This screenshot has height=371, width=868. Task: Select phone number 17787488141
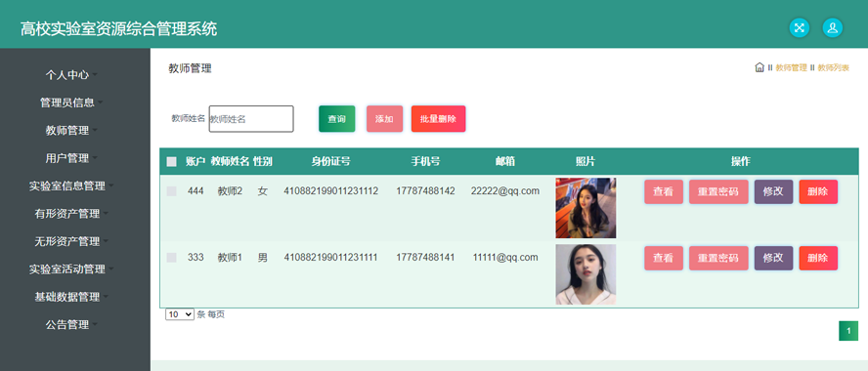click(x=426, y=258)
